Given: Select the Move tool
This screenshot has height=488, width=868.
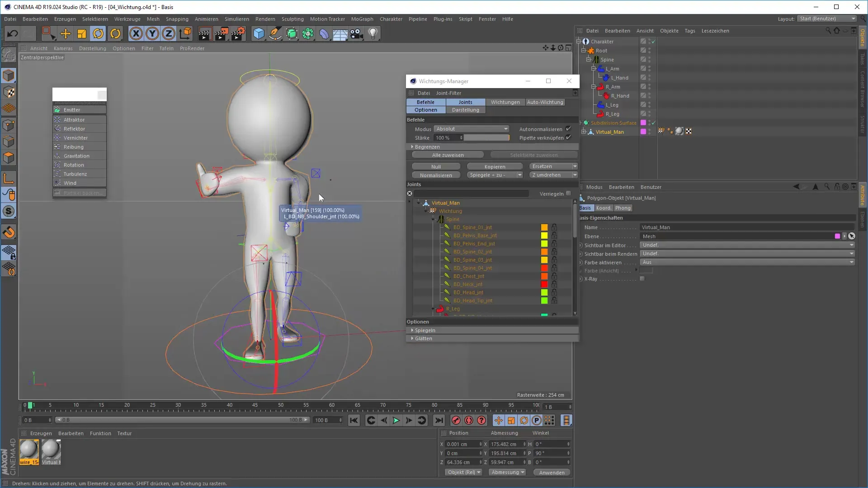Looking at the screenshot, I should coord(66,33).
